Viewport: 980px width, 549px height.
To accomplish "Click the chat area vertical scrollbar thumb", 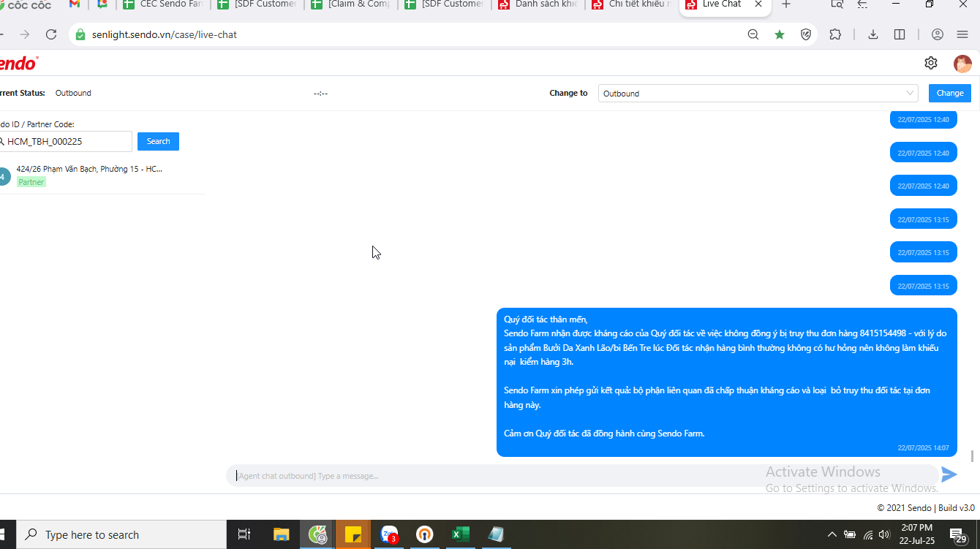I will [x=972, y=456].
